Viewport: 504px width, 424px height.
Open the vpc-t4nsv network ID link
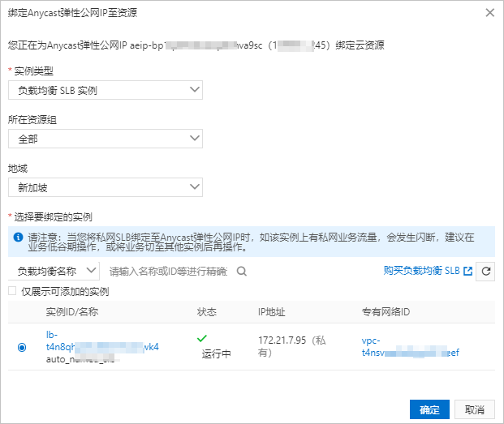coord(410,347)
